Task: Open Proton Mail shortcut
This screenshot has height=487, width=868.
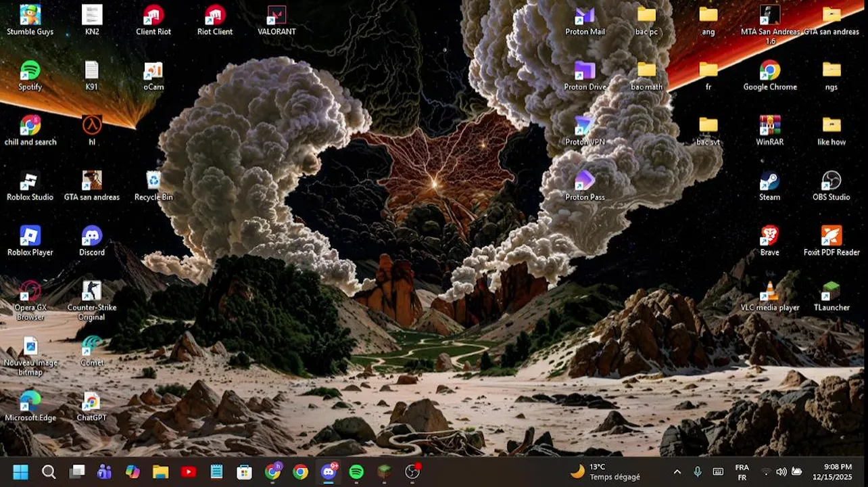Action: click(x=585, y=20)
